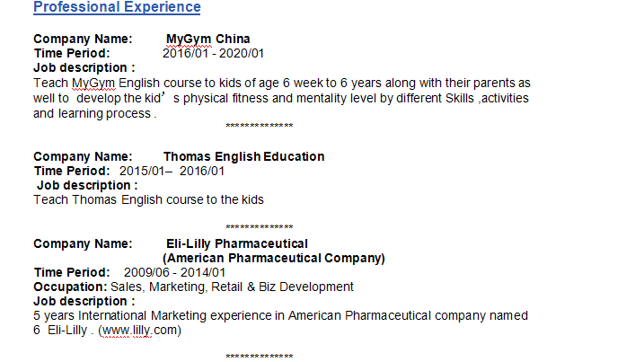The width and height of the screenshot is (644, 362).
Task: Click the Occupation label
Action: pos(70,287)
